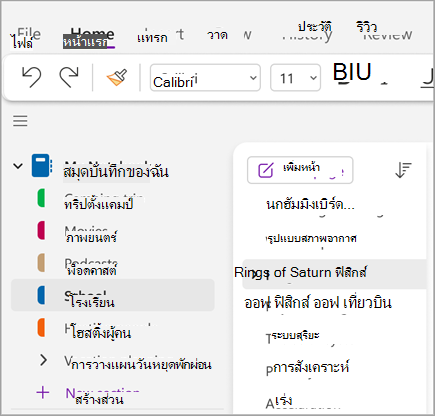Open the รูปแบบสภาพอากาศ page

pos(312,238)
